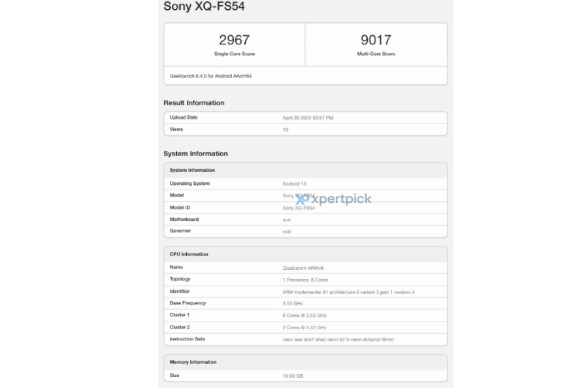The width and height of the screenshot is (588, 392).
Task: Click the Governor value walt
Action: click(287, 231)
